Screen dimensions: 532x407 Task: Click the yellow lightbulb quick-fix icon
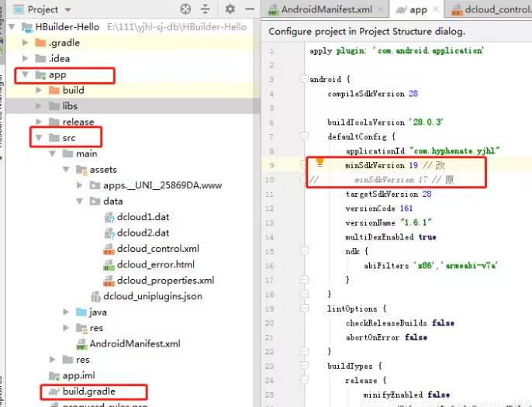pos(320,163)
